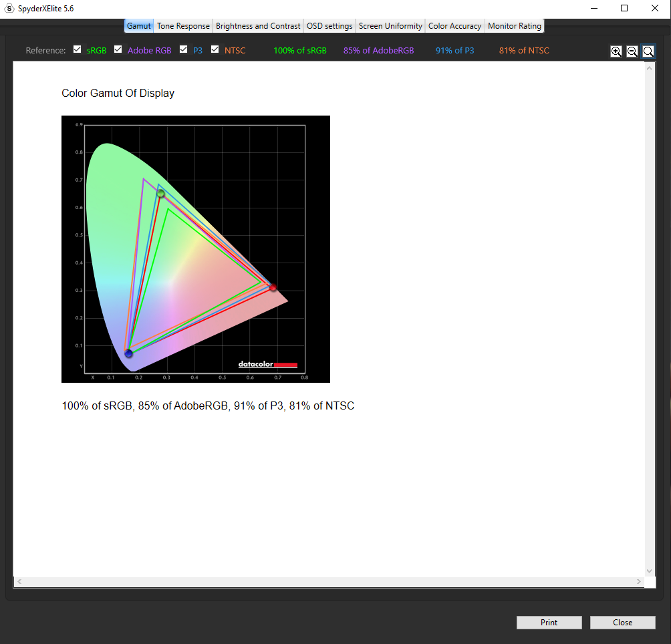Click the red primary marker on gamut chart
Viewport: 671px width, 644px height.
pos(273,287)
